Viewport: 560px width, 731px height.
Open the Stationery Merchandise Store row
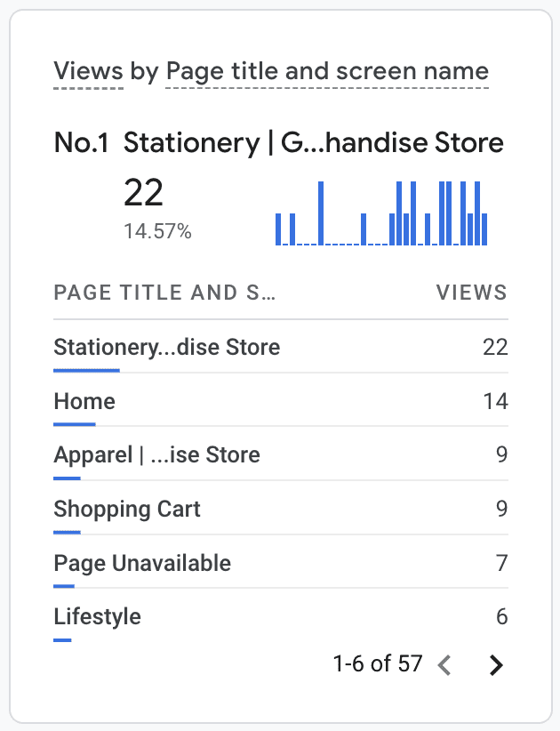(166, 347)
